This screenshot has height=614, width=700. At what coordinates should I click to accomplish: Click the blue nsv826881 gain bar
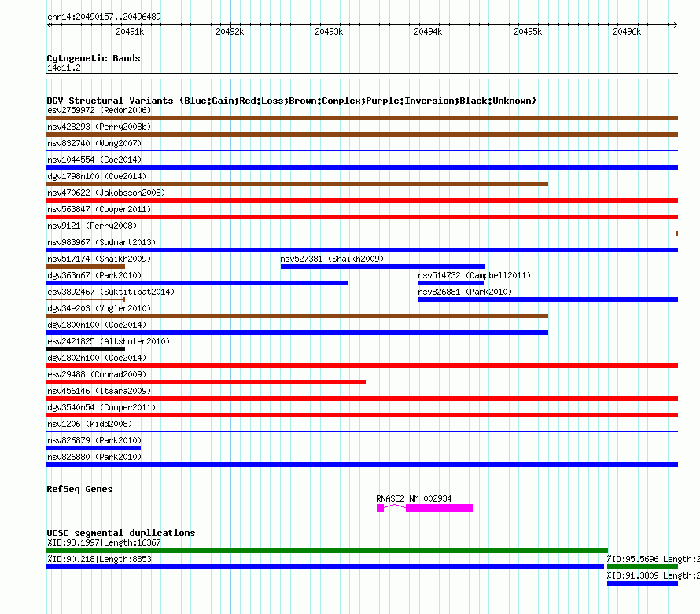(548, 300)
